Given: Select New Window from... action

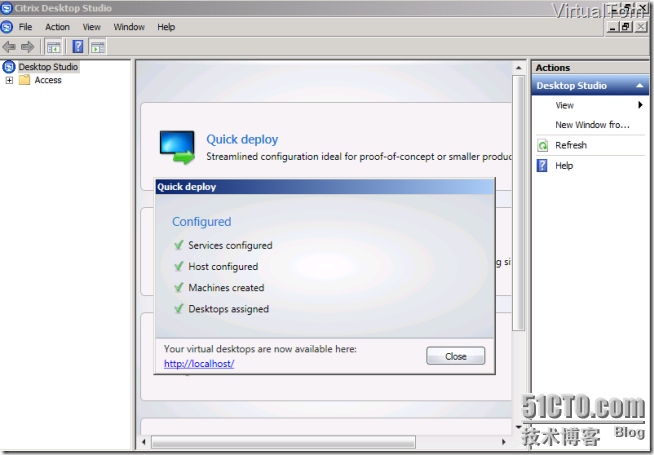Looking at the screenshot, I should tap(592, 125).
